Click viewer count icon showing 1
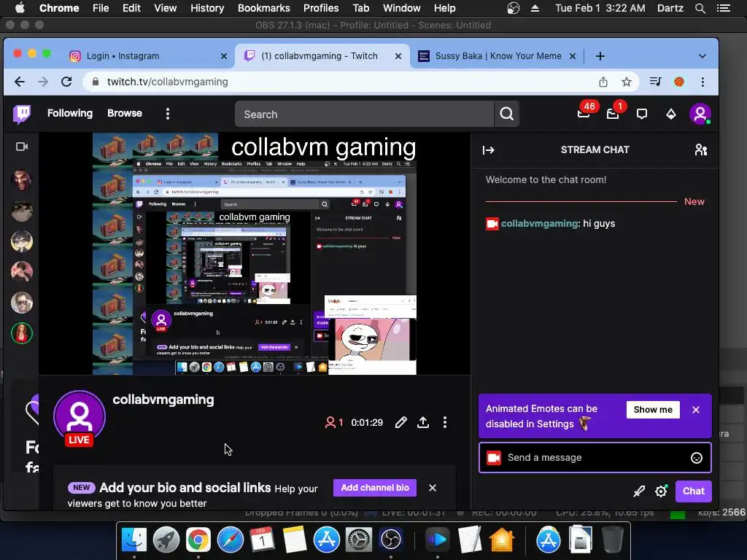 point(334,422)
